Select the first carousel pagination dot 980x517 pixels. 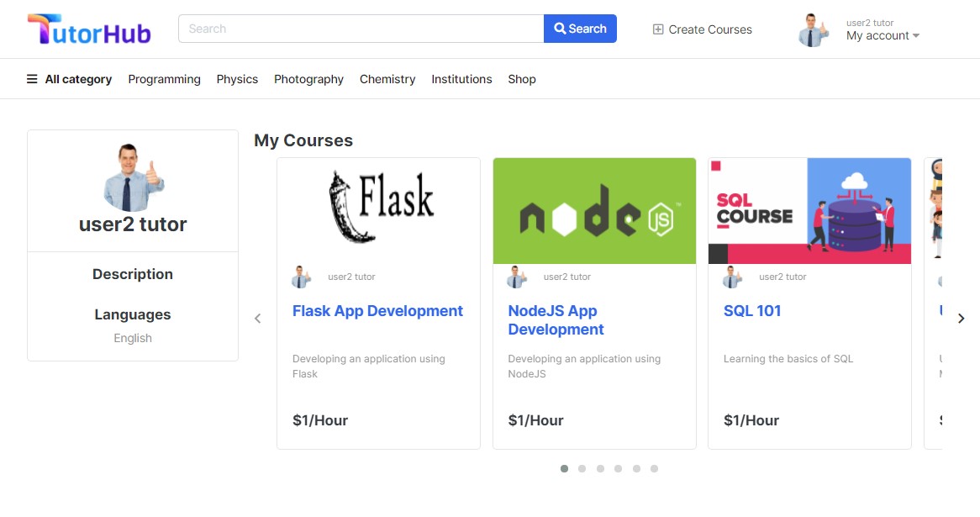click(x=564, y=468)
